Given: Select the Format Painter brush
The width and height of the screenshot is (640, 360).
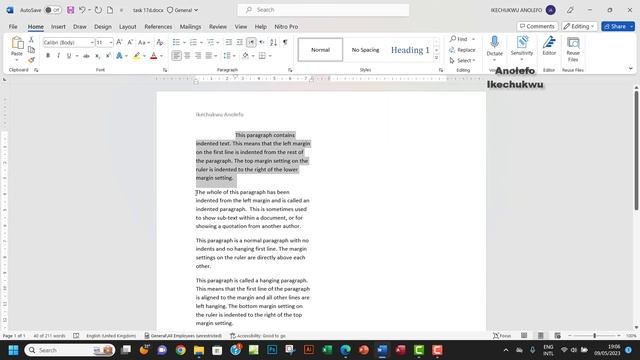Looking at the screenshot, I should pyautogui.click(x=31, y=60).
